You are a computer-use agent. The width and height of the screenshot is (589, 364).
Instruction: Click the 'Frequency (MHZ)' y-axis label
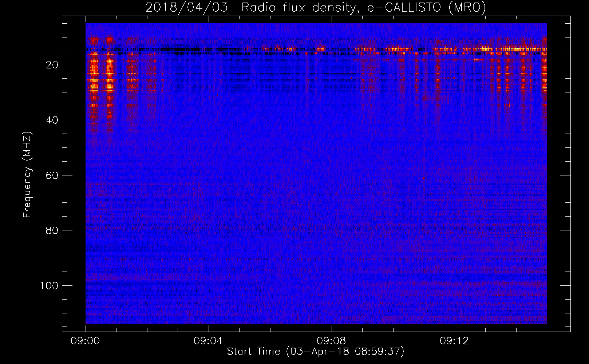(27, 175)
